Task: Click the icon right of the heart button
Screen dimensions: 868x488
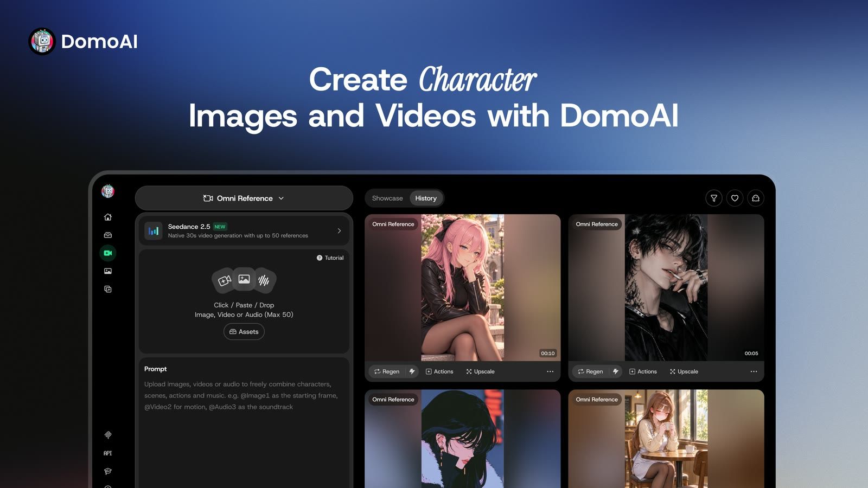Action: click(756, 198)
